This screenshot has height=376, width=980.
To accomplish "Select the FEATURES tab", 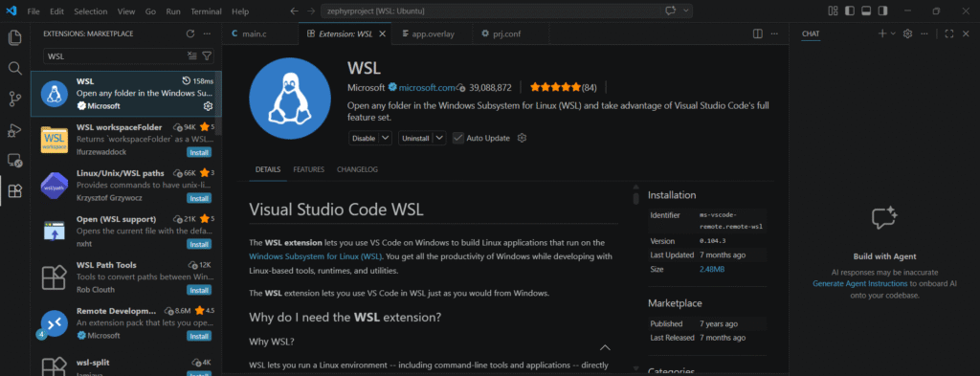I will click(309, 169).
